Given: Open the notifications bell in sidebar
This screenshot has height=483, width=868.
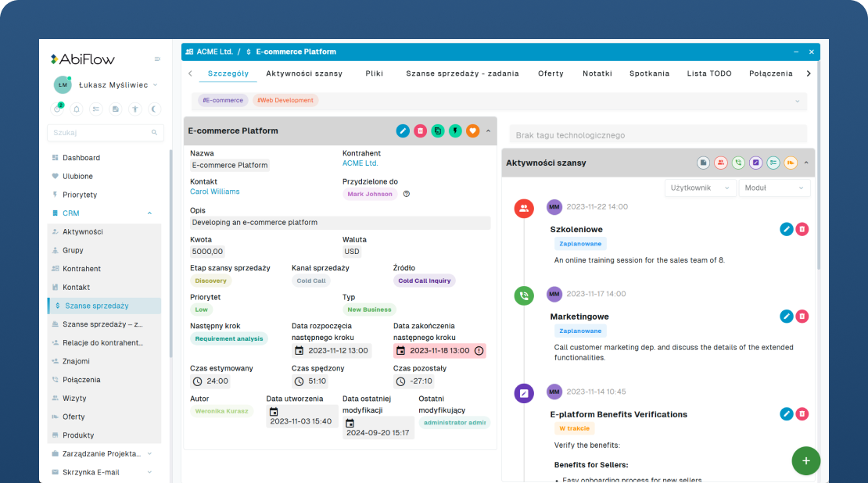Looking at the screenshot, I should pos(77,109).
